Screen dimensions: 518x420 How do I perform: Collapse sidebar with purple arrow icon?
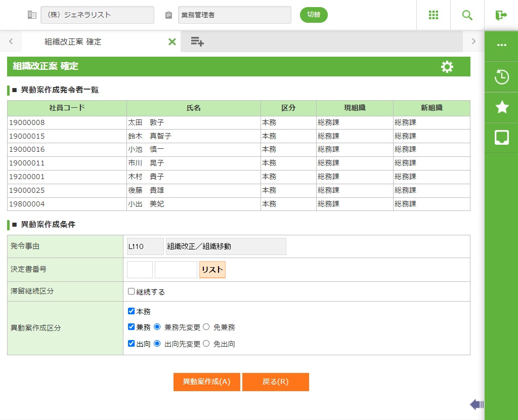[477, 404]
